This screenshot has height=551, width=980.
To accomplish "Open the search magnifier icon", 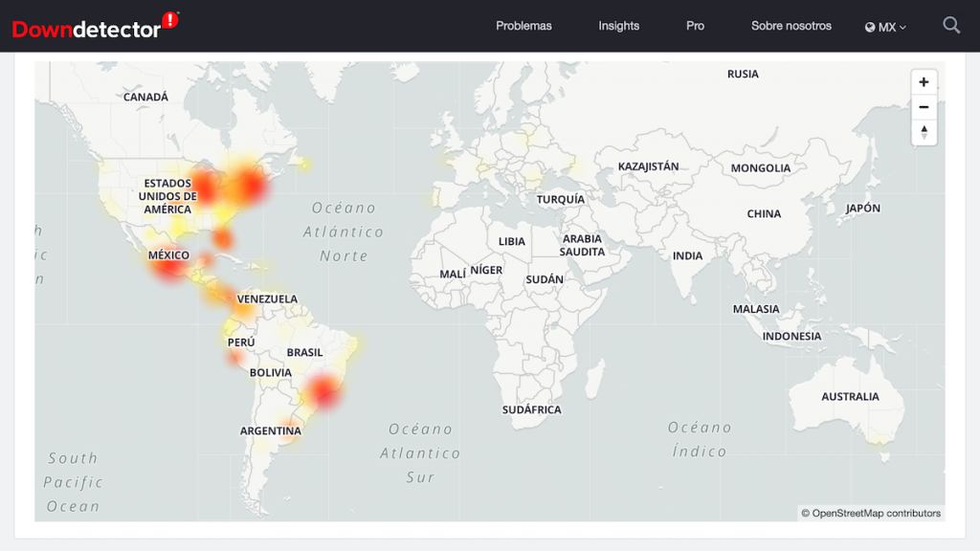I will [x=950, y=26].
